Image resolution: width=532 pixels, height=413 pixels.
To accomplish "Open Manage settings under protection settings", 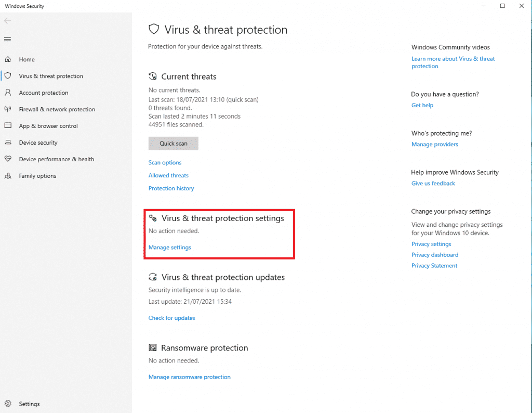I will point(169,247).
